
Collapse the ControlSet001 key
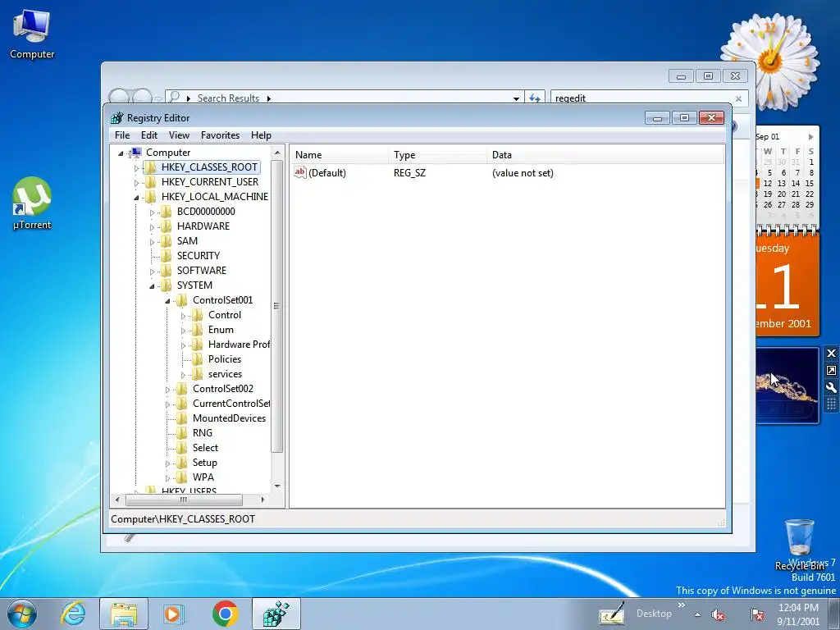167,301
